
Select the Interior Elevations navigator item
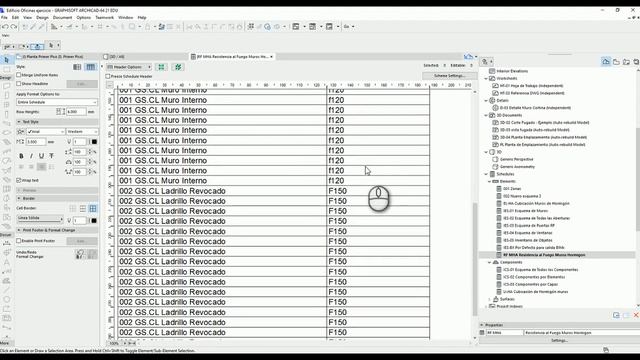pos(512,71)
